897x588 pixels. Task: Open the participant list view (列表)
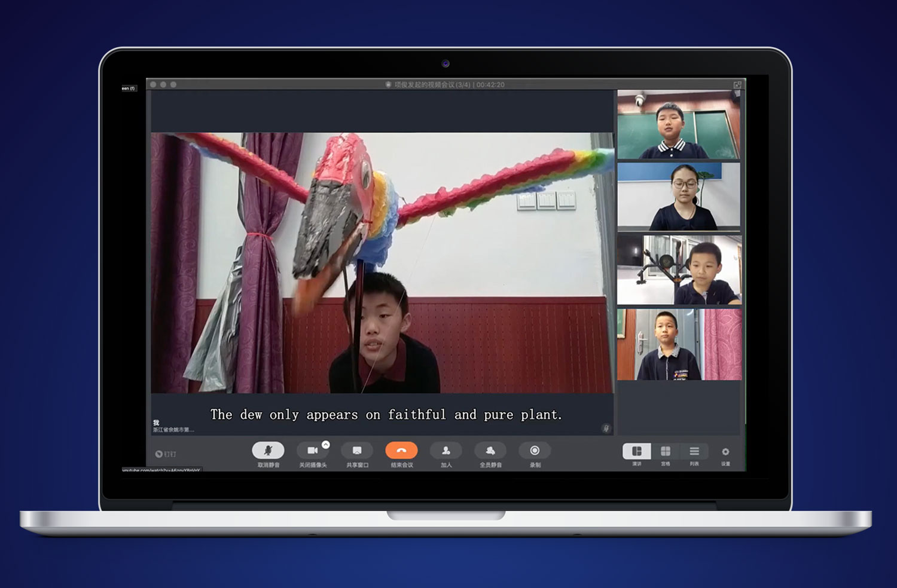coord(694,451)
